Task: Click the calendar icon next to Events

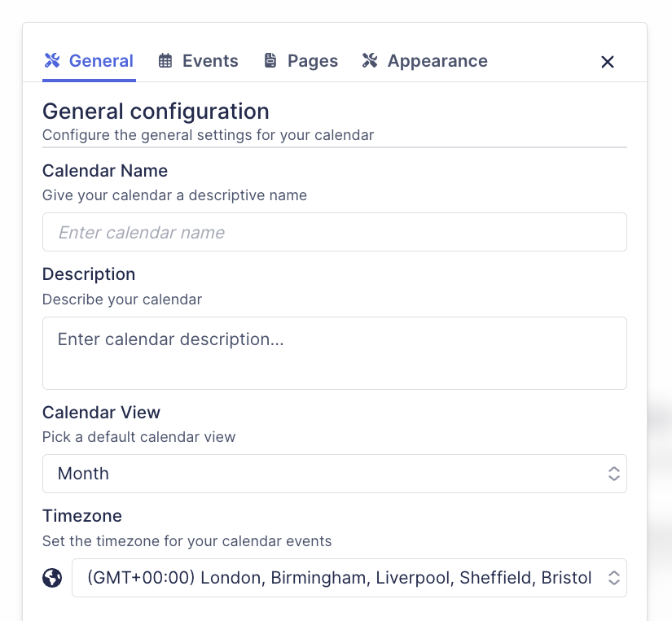Action: (165, 60)
